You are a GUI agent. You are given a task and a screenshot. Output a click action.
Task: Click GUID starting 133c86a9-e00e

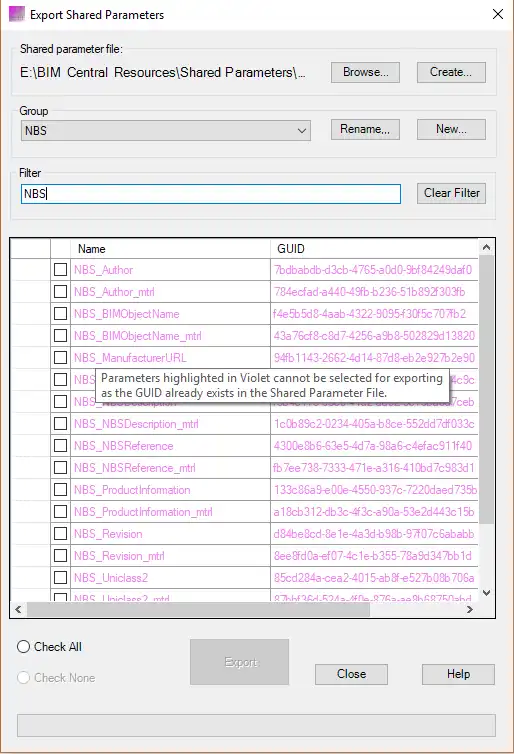(376, 490)
